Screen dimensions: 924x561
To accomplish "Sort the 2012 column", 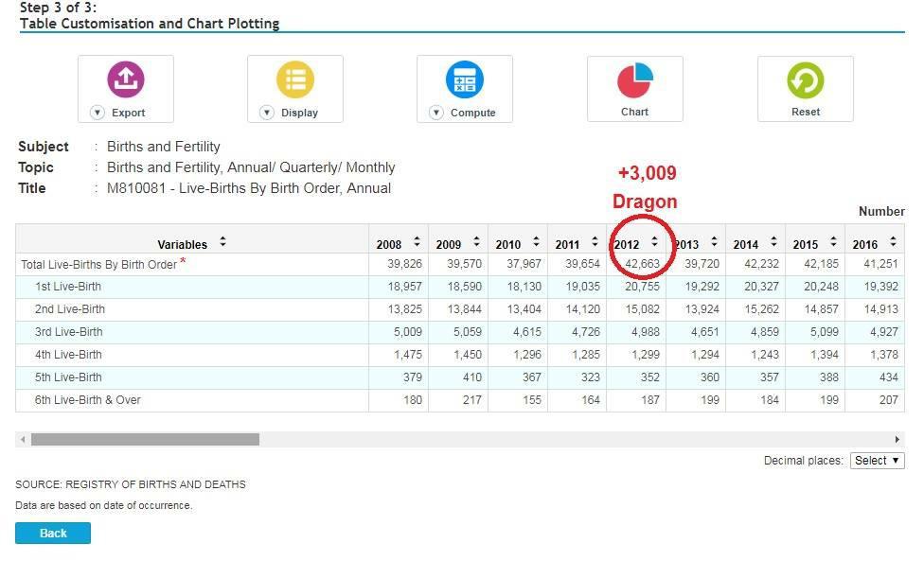I will tap(654, 241).
